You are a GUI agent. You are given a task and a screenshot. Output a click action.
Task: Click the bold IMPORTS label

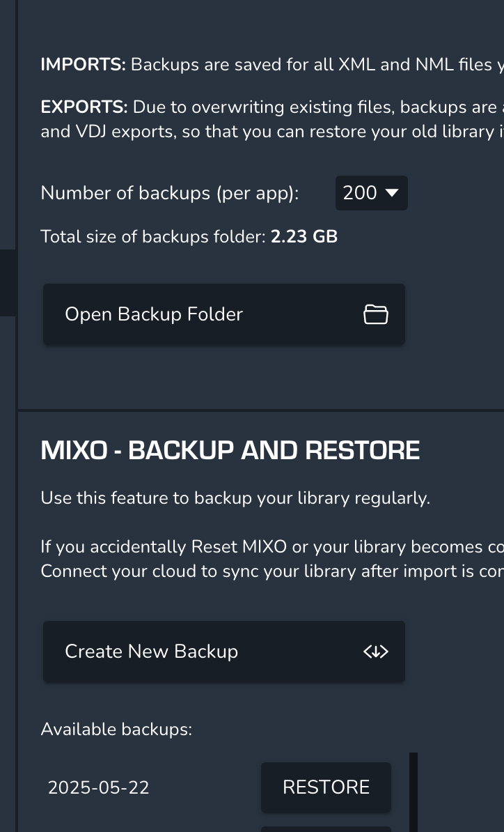click(x=84, y=65)
